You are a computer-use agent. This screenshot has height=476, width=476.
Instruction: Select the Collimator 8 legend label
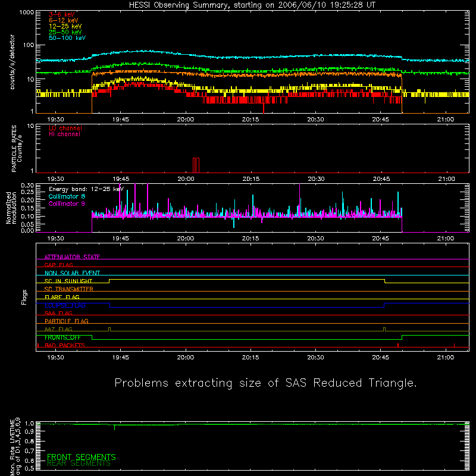click(x=67, y=196)
